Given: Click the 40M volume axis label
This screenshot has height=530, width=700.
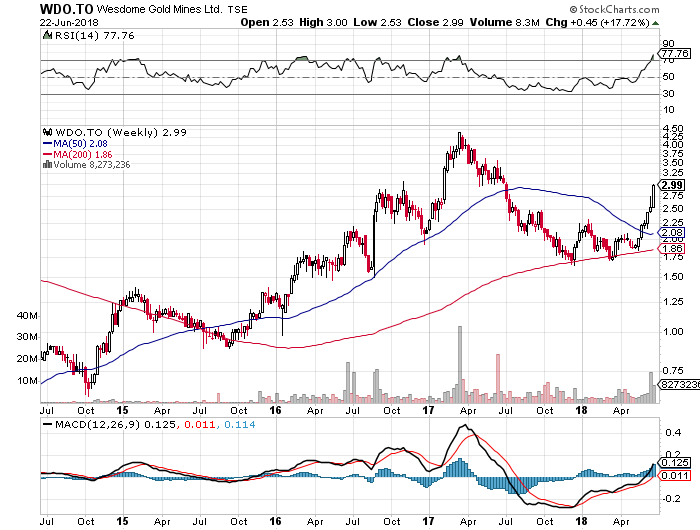Looking at the screenshot, I should [x=27, y=316].
